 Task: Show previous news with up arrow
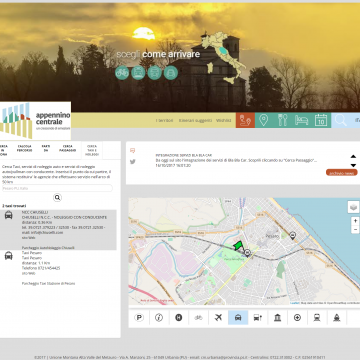tap(353, 156)
